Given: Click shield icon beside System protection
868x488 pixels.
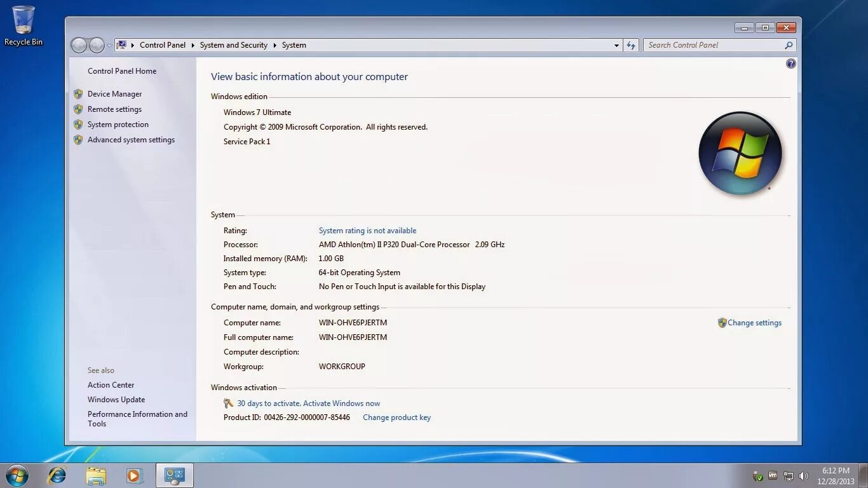Looking at the screenshot, I should (78, 125).
